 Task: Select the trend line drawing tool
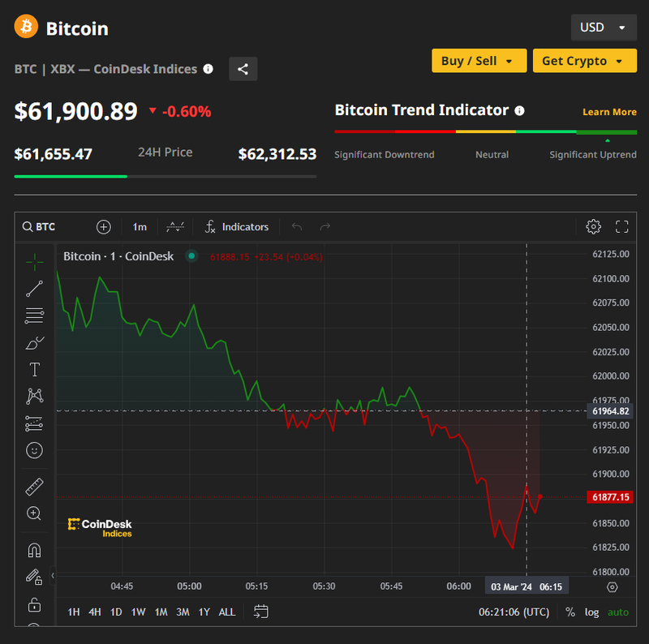coord(34,288)
